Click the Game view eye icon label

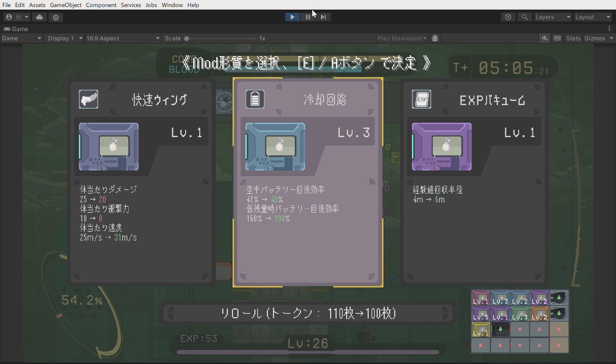(16, 29)
